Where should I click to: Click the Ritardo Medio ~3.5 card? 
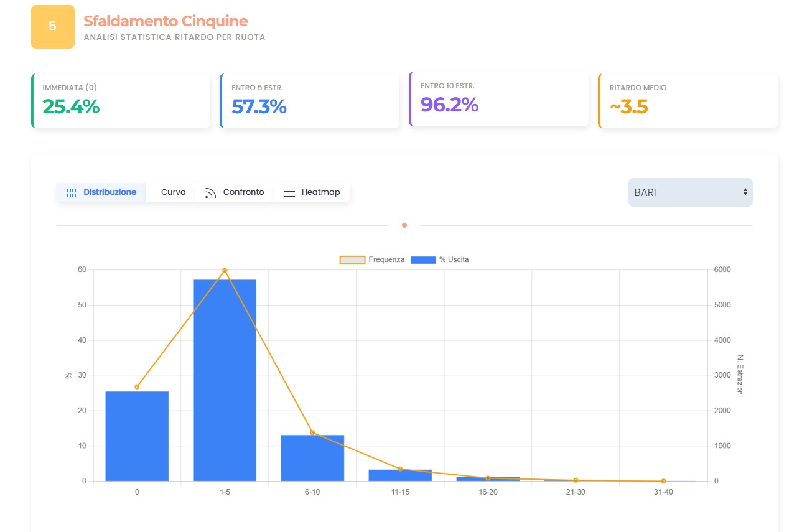(688, 101)
